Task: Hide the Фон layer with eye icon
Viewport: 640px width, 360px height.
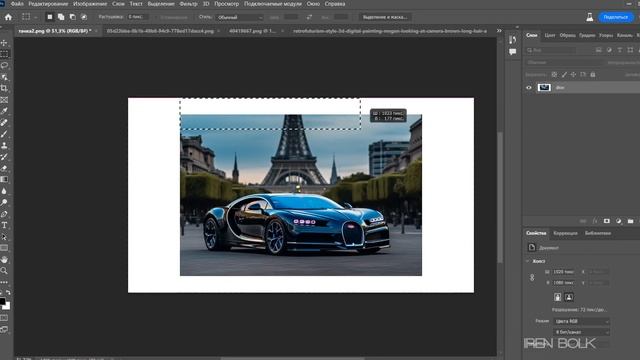Action: (529, 87)
